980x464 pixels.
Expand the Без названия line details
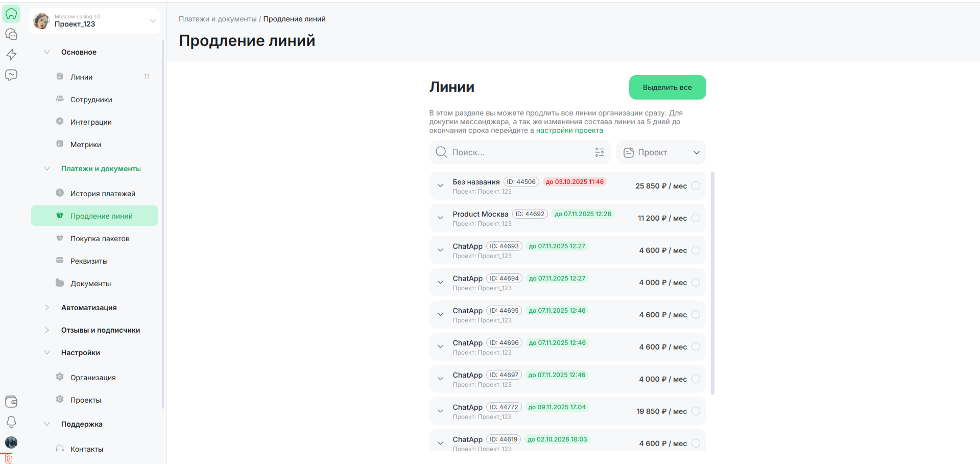click(440, 186)
